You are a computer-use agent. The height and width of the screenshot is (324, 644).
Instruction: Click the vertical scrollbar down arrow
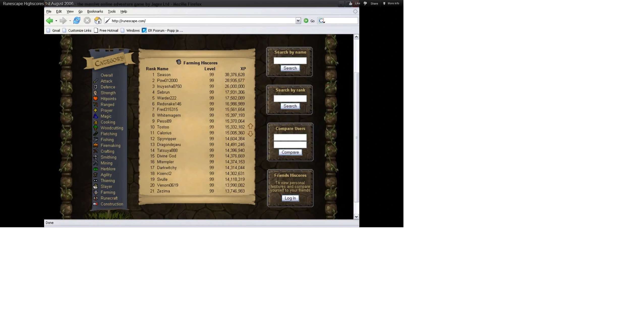click(x=356, y=216)
